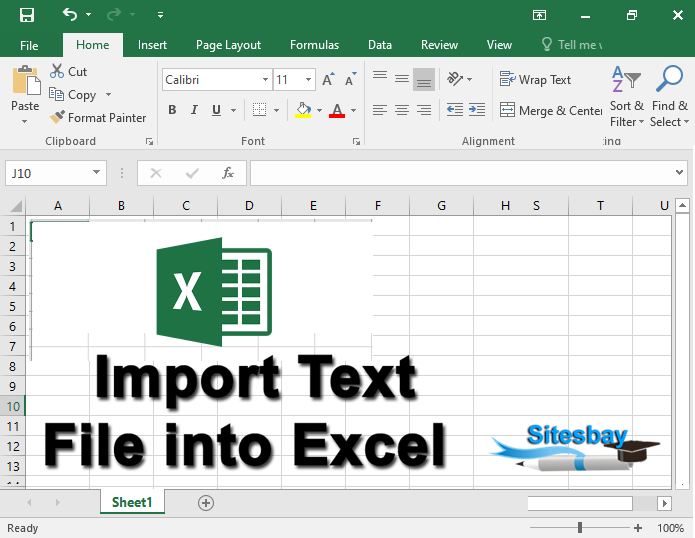The height and width of the screenshot is (538, 695).
Task: Expand the Name Box dropdown
Action: pyautogui.click(x=96, y=173)
